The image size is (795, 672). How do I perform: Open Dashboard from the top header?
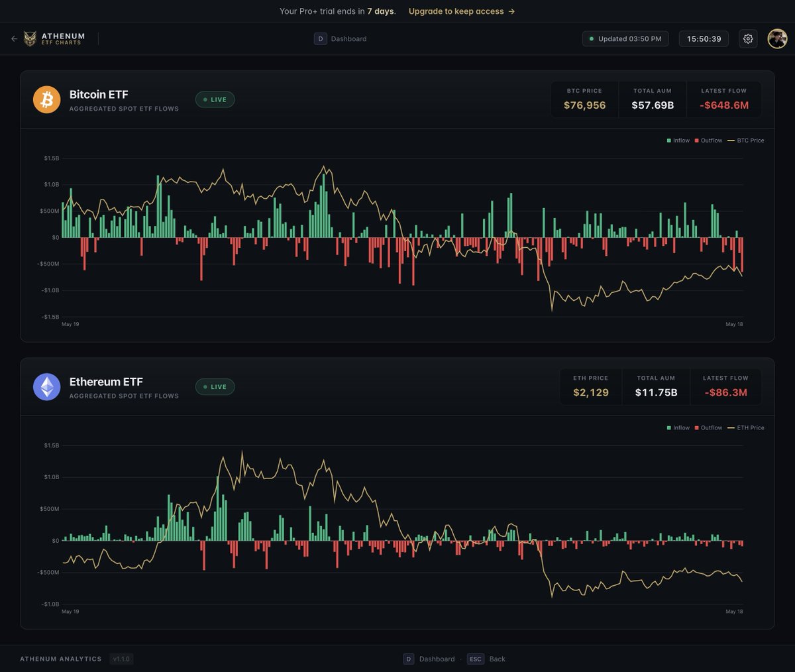click(348, 38)
